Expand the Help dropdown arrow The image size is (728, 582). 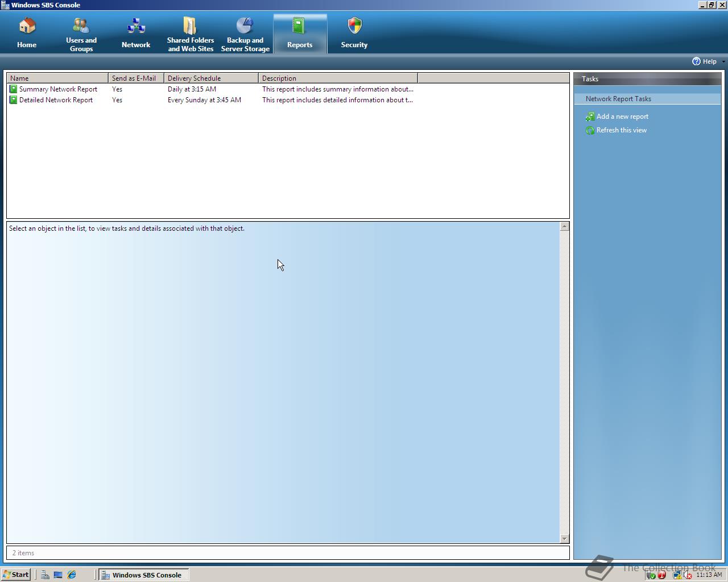[x=723, y=61]
